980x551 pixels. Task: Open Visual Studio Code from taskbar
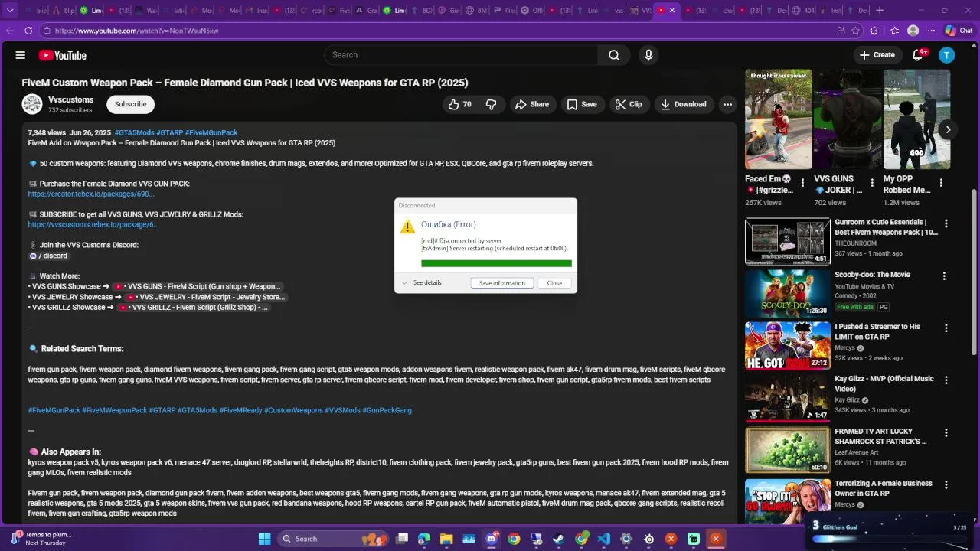(x=604, y=539)
